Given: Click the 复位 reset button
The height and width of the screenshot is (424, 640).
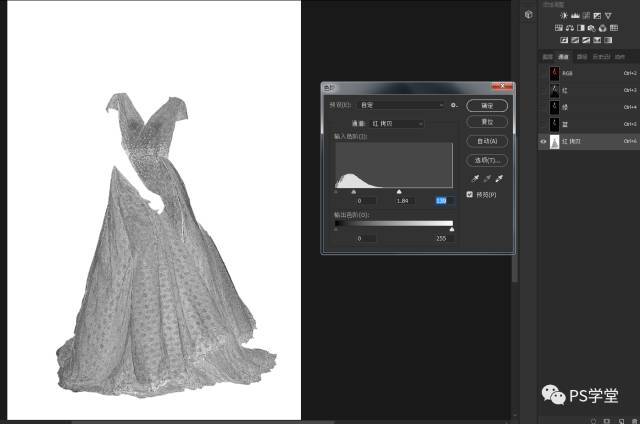Looking at the screenshot, I should tap(487, 122).
